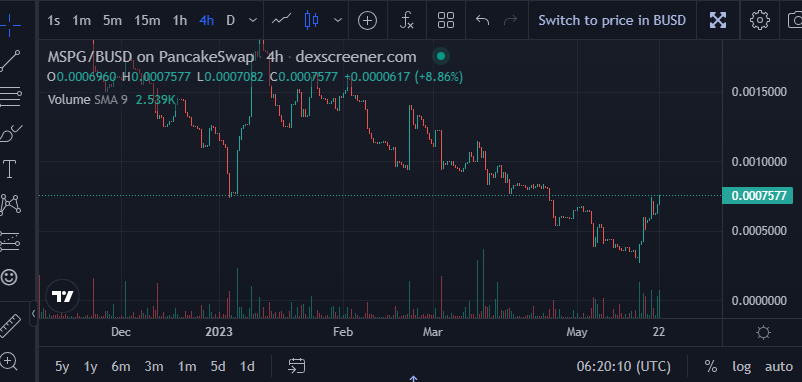
Task: Switch to price in BUSD
Action: (x=612, y=20)
